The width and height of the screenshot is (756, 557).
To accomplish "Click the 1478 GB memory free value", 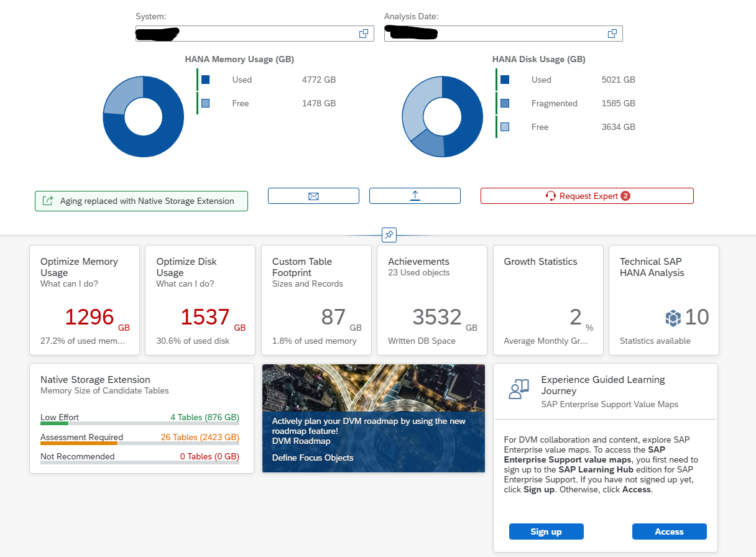I will pos(319,103).
